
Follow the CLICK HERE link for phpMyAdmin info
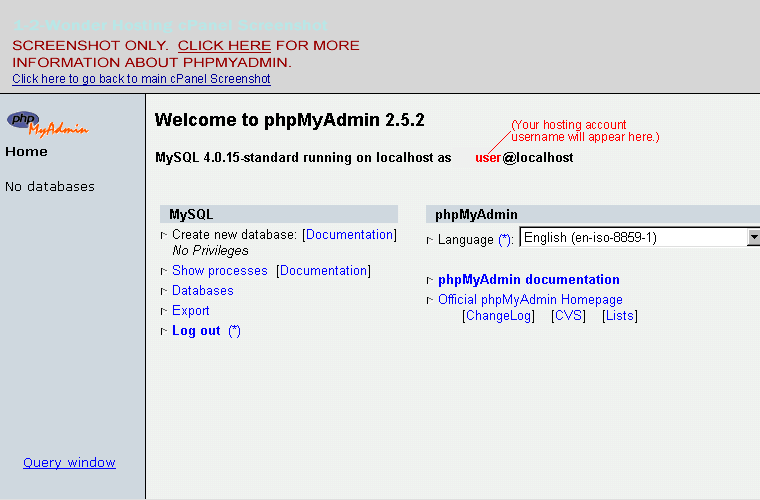[224, 46]
